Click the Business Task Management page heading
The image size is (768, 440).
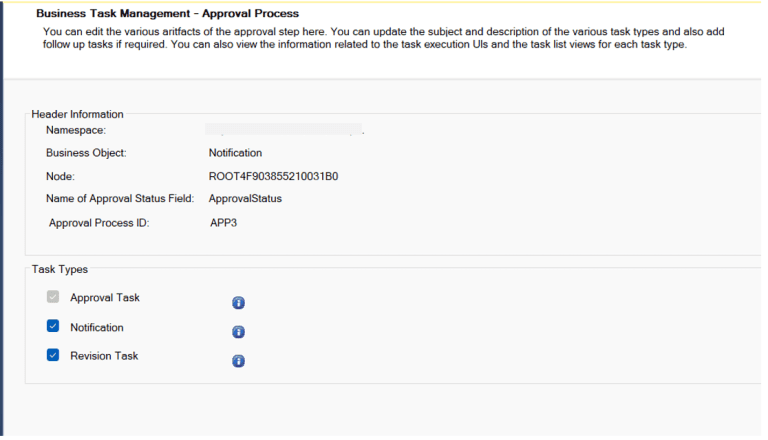tap(168, 13)
